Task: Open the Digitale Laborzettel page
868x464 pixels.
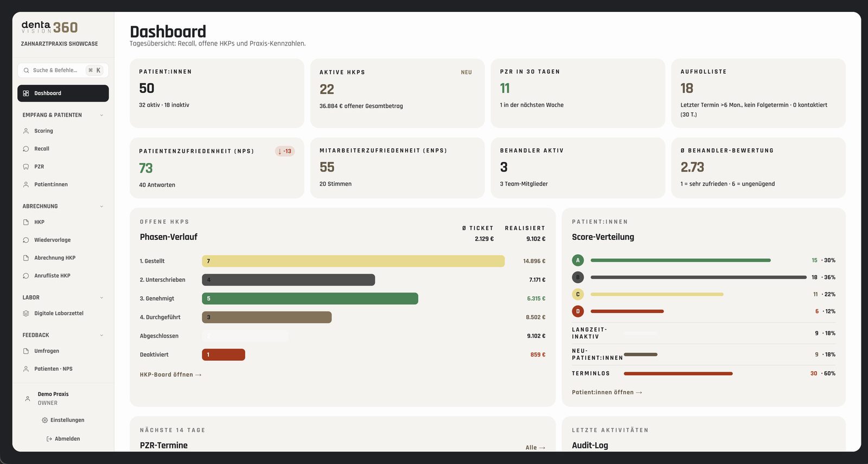Action: (63, 313)
